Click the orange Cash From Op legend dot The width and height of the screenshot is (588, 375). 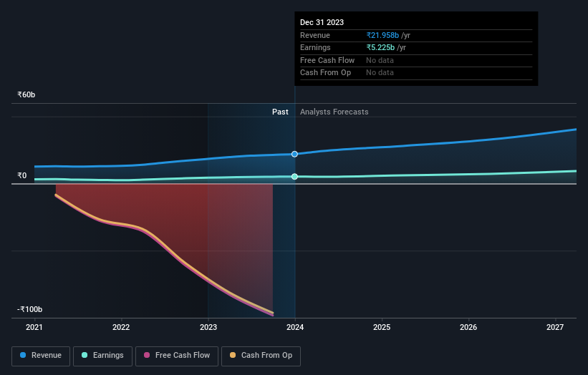click(x=233, y=355)
